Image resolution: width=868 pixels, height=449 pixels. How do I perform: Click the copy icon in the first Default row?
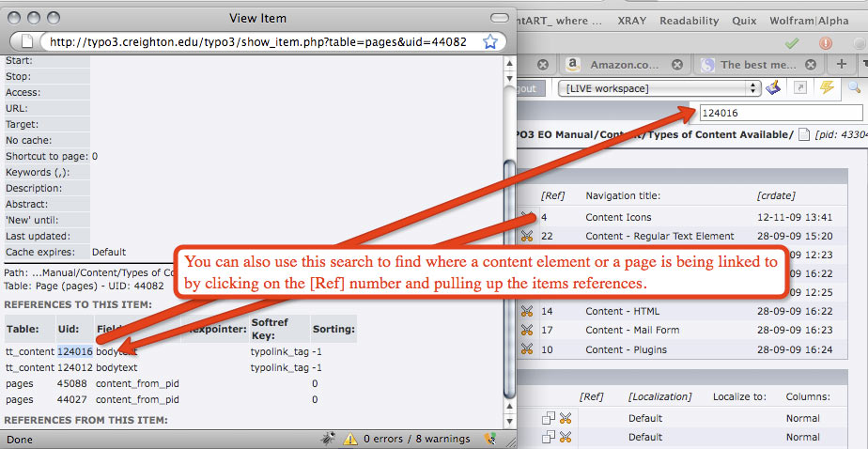click(548, 418)
